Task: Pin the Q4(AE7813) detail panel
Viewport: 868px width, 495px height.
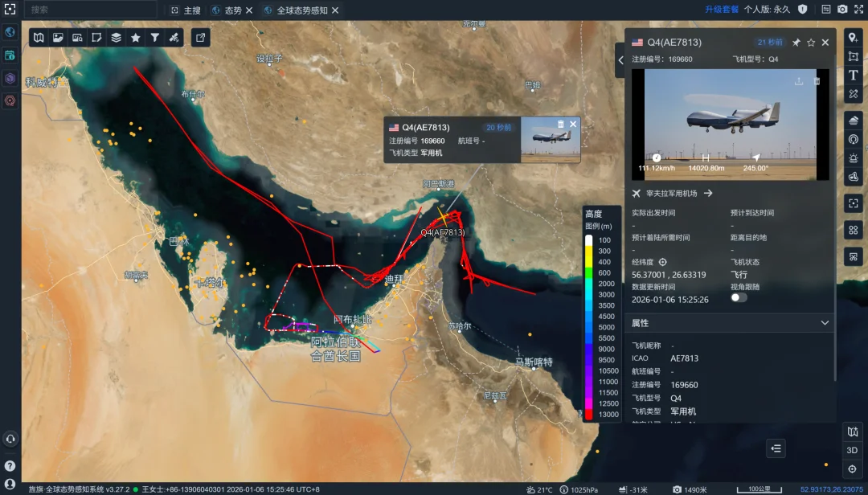Action: click(x=796, y=43)
